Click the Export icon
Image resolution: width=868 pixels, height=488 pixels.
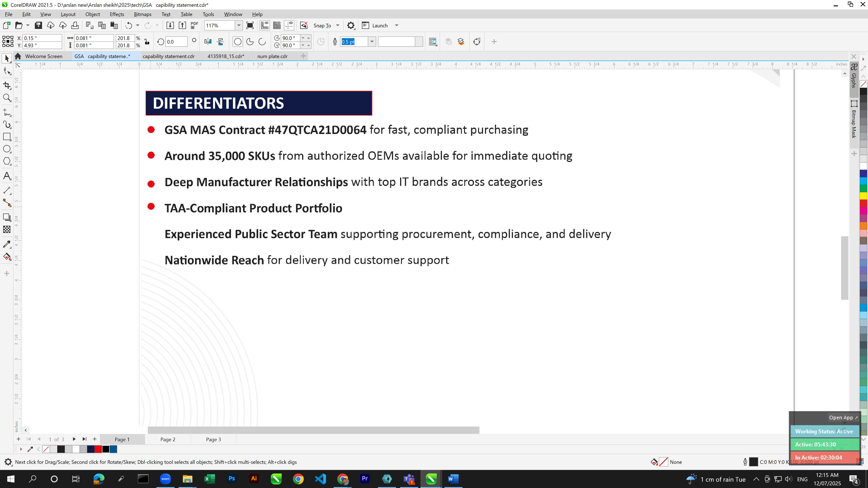[x=182, y=25]
